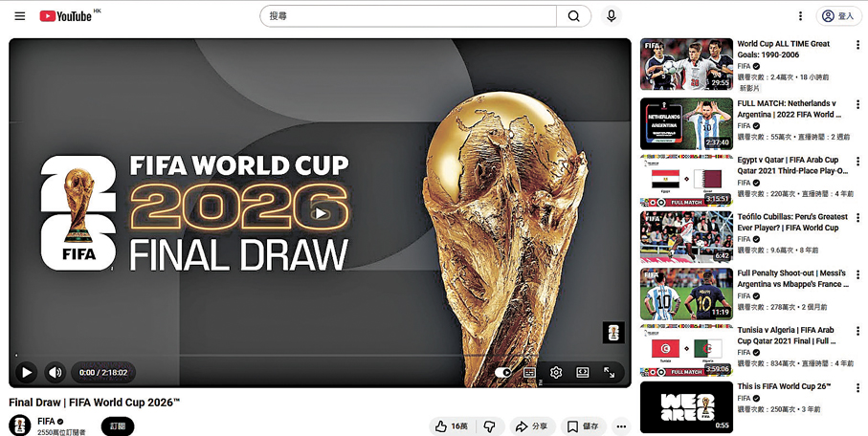Click the FIFA channel watermark in the player
868x436 pixels.
pyautogui.click(x=613, y=333)
